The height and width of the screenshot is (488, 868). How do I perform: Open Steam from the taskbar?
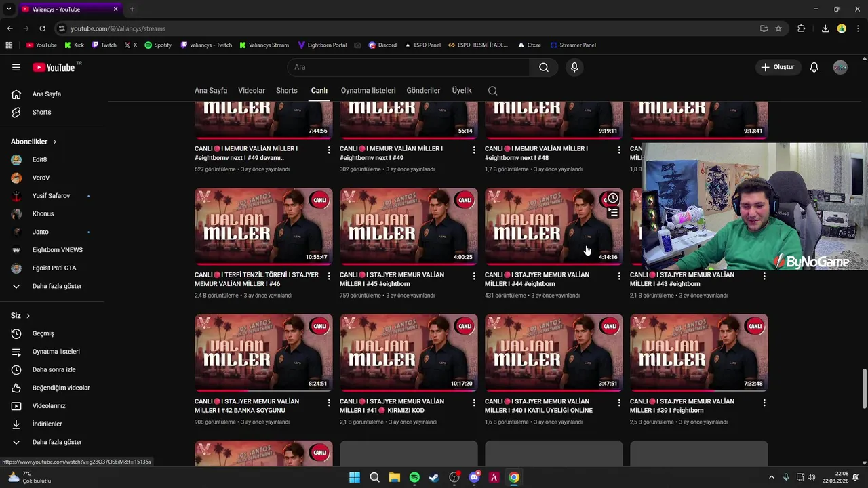click(434, 477)
